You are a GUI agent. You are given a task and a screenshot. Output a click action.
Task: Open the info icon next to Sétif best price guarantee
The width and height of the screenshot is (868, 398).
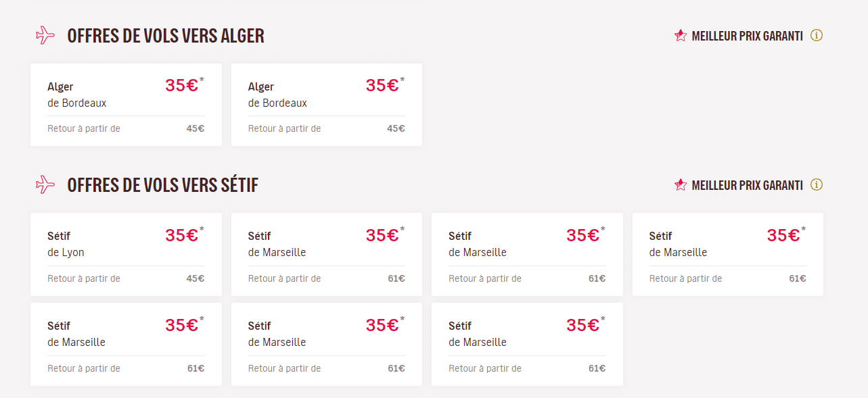817,184
